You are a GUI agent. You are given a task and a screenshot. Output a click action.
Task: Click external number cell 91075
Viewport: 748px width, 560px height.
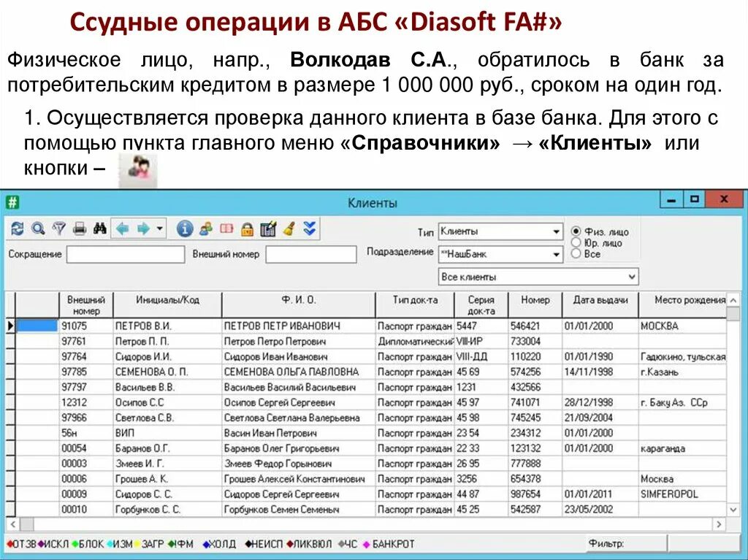click(86, 326)
